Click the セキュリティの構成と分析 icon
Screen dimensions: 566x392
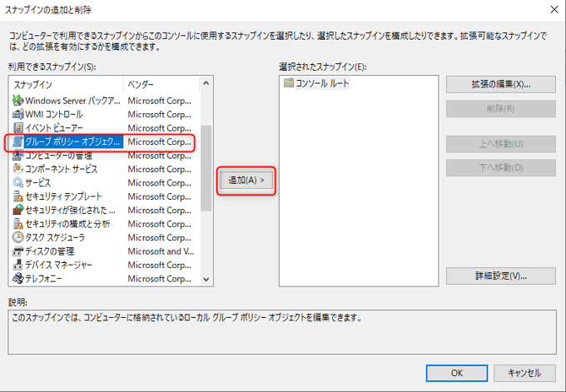click(17, 224)
